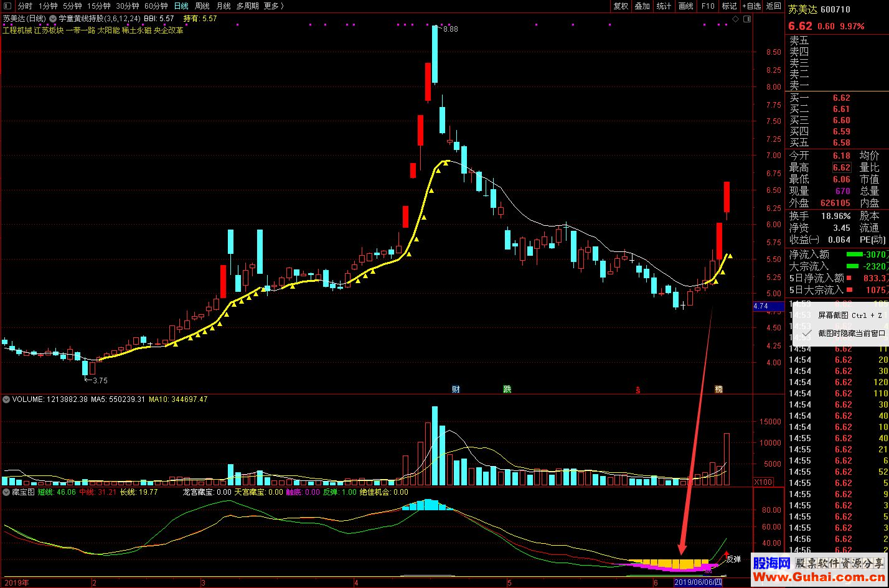This screenshot has height=588, width=889.
Task: Select the 日线 daily chart tab
Action: coord(181,6)
